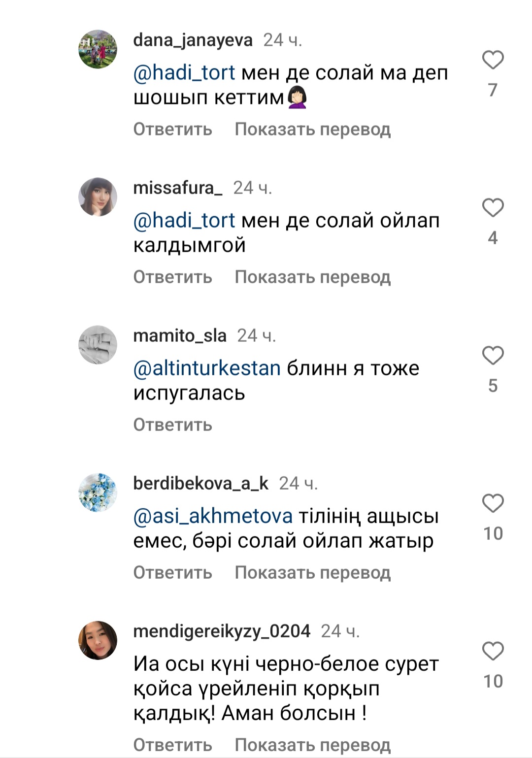The height and width of the screenshot is (758, 532).
Task: Like dana_janayeva's comment with the heart
Action: 493,60
